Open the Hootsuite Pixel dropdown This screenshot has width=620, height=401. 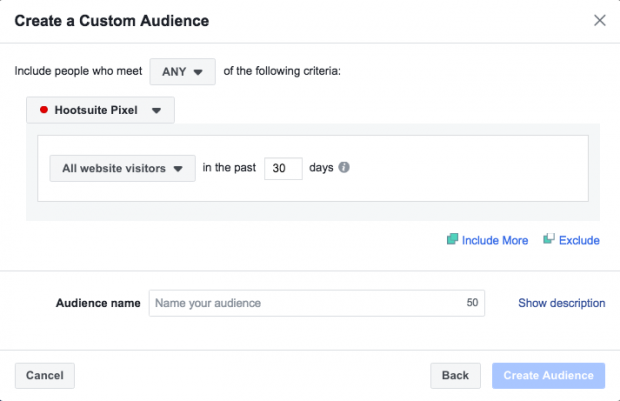[100, 110]
